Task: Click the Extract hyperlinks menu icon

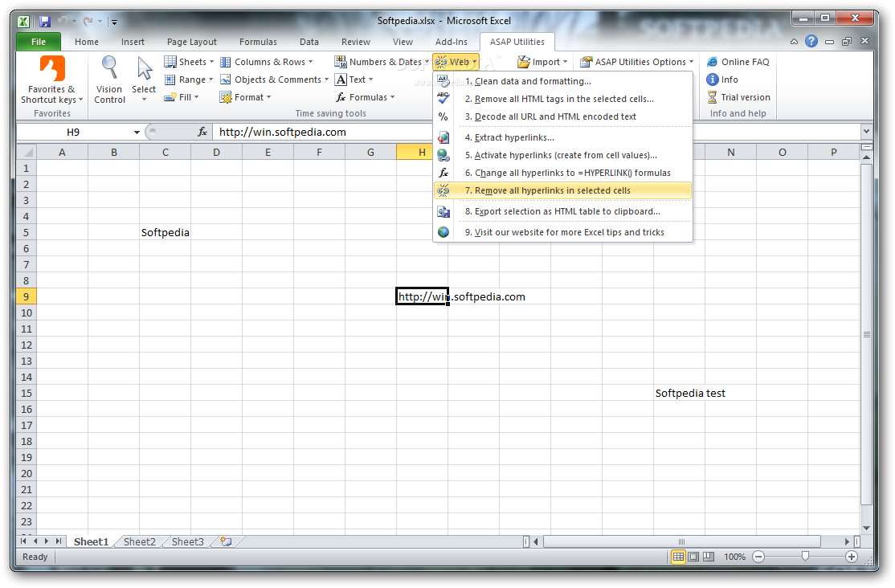Action: [x=443, y=137]
